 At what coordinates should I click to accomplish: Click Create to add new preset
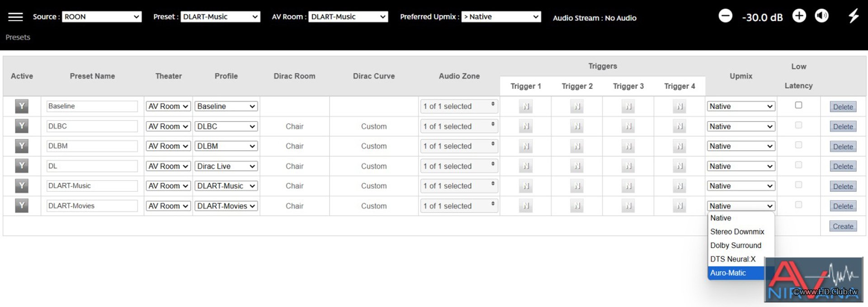(843, 226)
